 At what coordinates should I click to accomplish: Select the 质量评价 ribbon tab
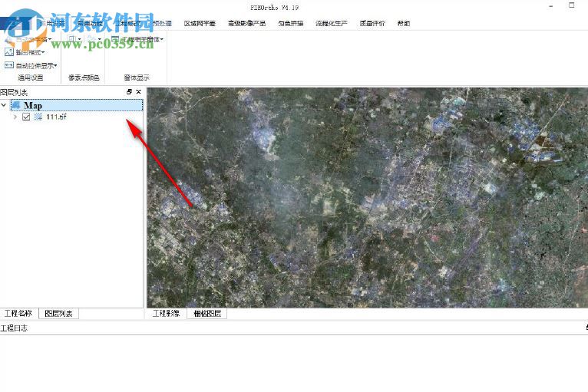372,23
